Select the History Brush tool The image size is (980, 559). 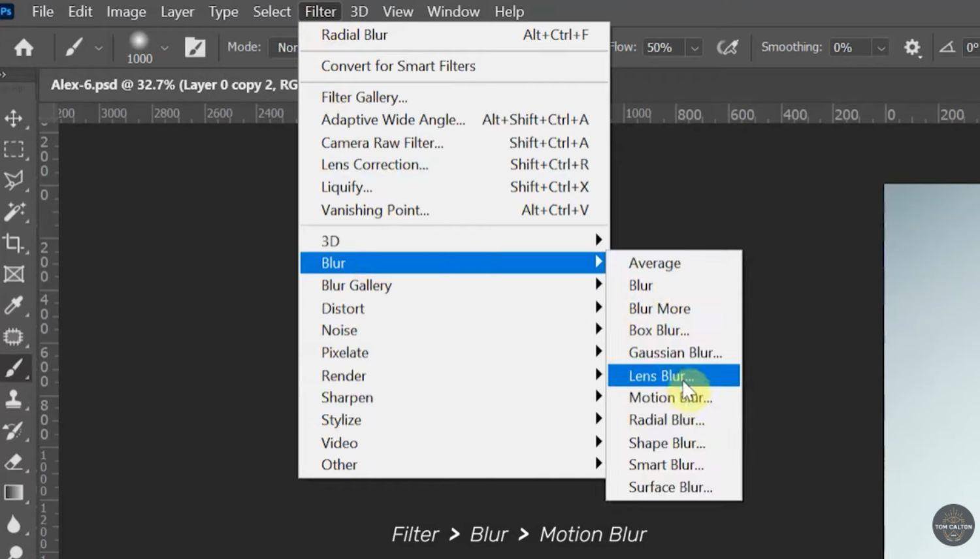coord(14,430)
